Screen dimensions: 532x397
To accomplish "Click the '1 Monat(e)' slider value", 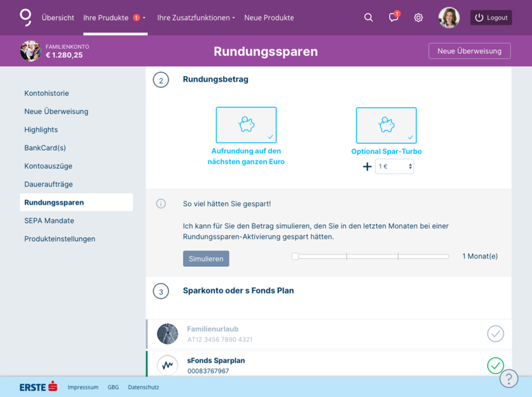I will (480, 257).
